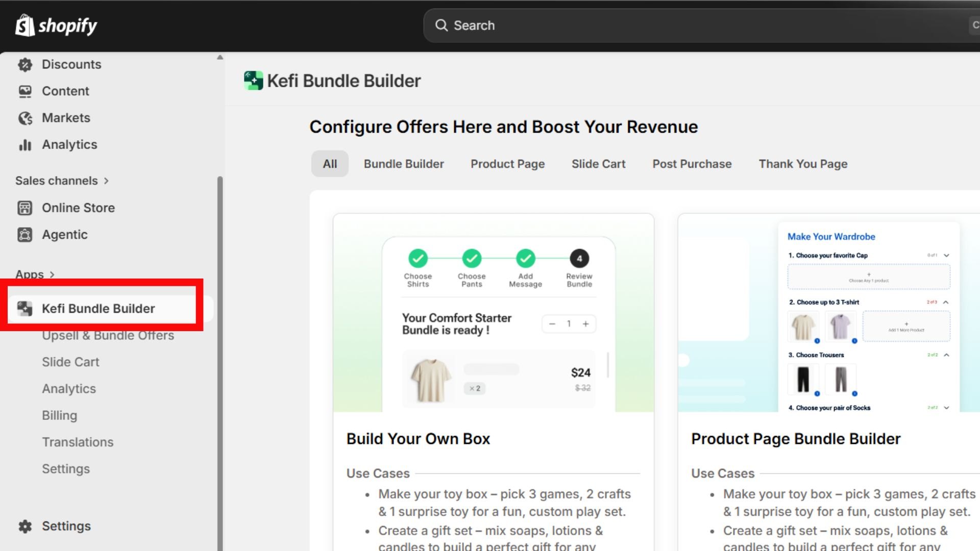Click the sidebar vertical scrollbar
The image size is (980, 551).
click(x=220, y=363)
